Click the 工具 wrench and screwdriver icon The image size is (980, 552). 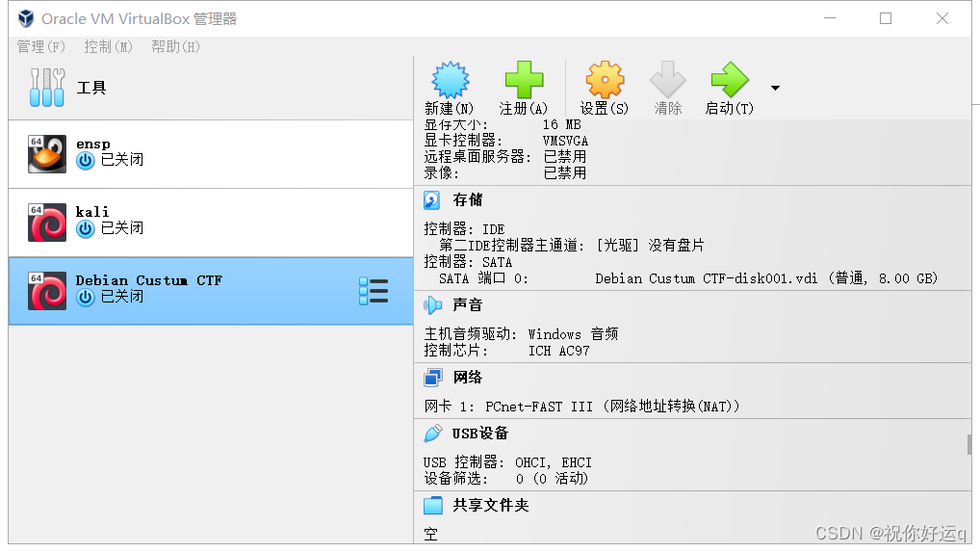(47, 88)
